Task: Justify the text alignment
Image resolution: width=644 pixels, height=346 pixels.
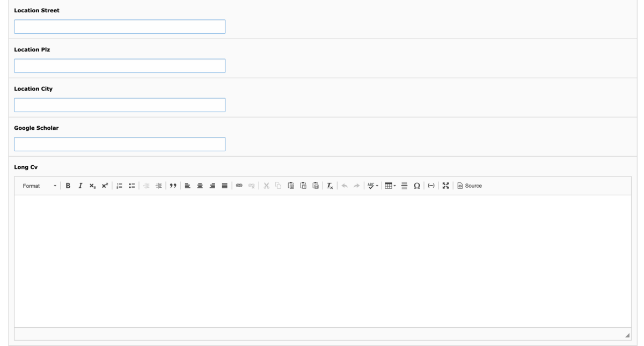Action: (225, 186)
